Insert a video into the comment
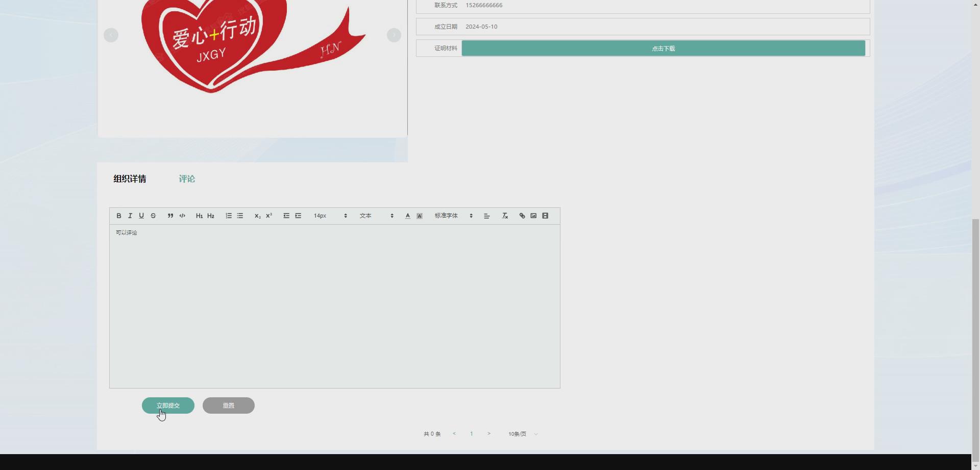This screenshot has width=980, height=470. (545, 216)
